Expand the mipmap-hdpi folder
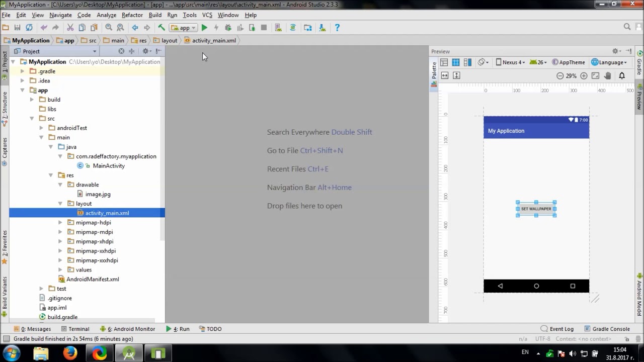The image size is (644, 362). click(60, 222)
